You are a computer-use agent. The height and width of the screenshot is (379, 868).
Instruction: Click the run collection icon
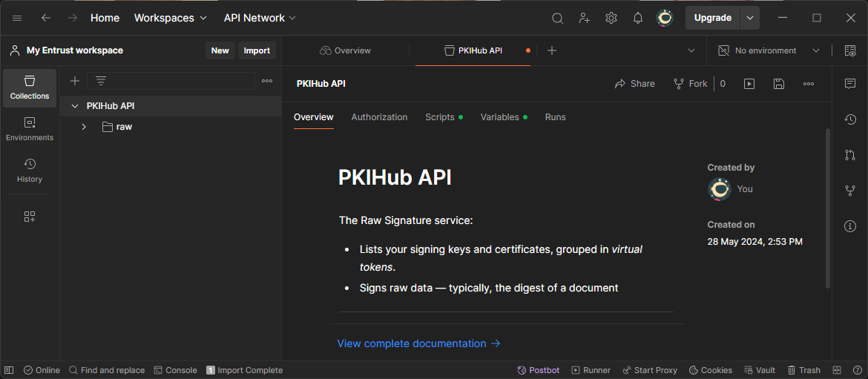(x=749, y=84)
